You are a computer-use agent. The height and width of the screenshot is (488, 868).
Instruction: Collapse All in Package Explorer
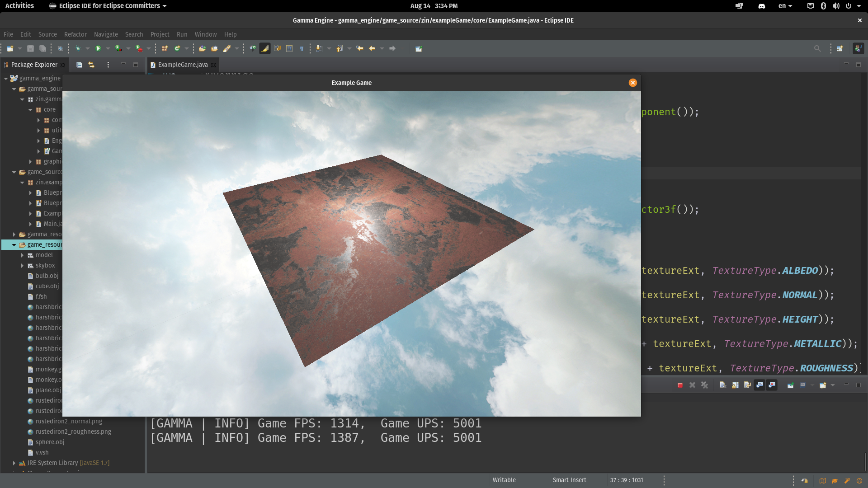[x=79, y=65]
